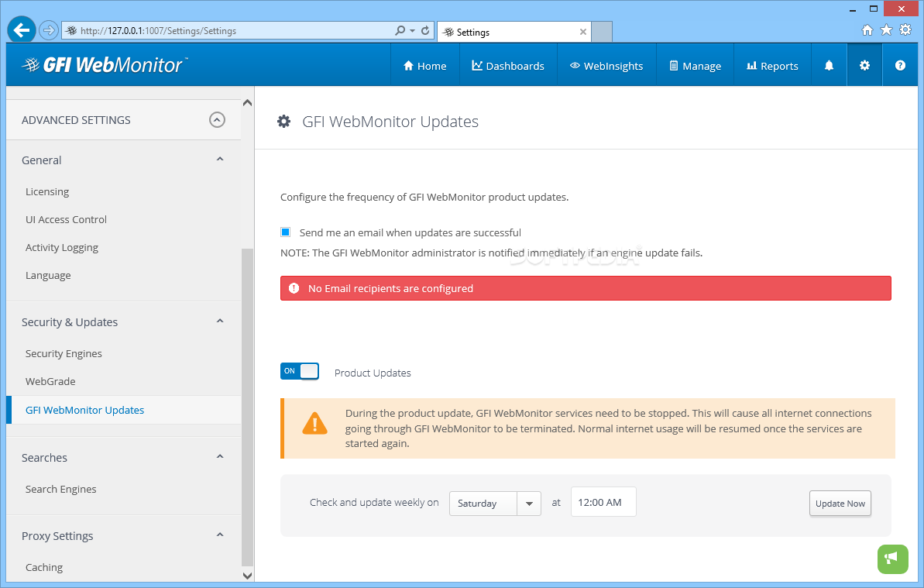
Task: Turn off Product Updates switch
Action: coord(300,371)
